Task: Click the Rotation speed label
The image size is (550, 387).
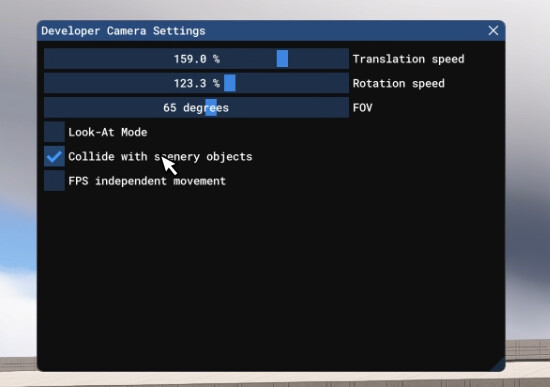Action: [399, 84]
